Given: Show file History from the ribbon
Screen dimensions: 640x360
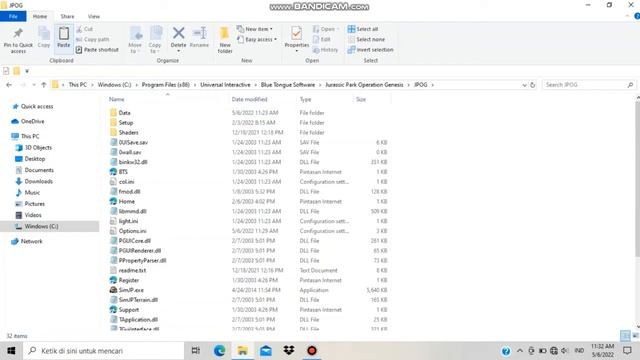Looking at the screenshot, I should (x=325, y=50).
